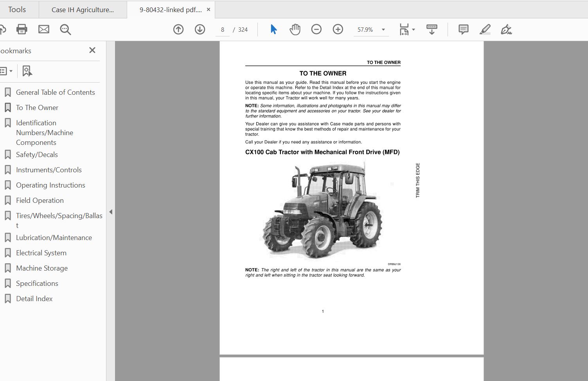This screenshot has height=381, width=588.
Task: Find current bookmark icon
Action: pos(27,71)
